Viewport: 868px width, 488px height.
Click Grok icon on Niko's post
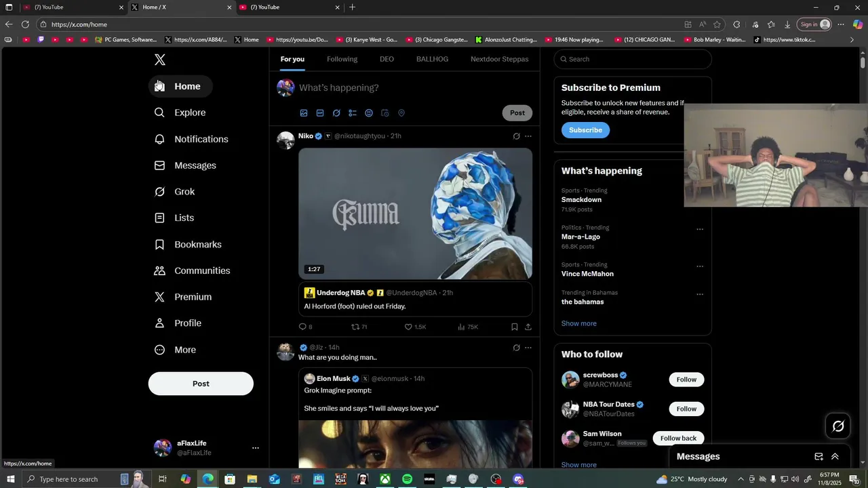(x=516, y=136)
